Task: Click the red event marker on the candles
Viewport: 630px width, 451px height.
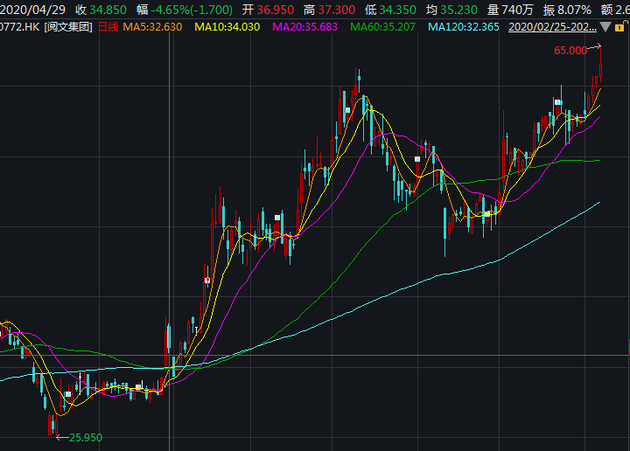Action: pos(207,280)
